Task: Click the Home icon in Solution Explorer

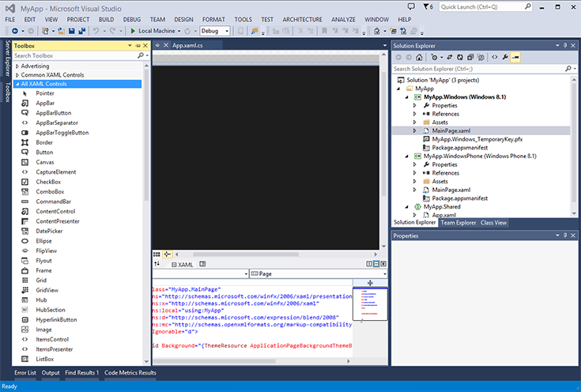Action: 419,57
